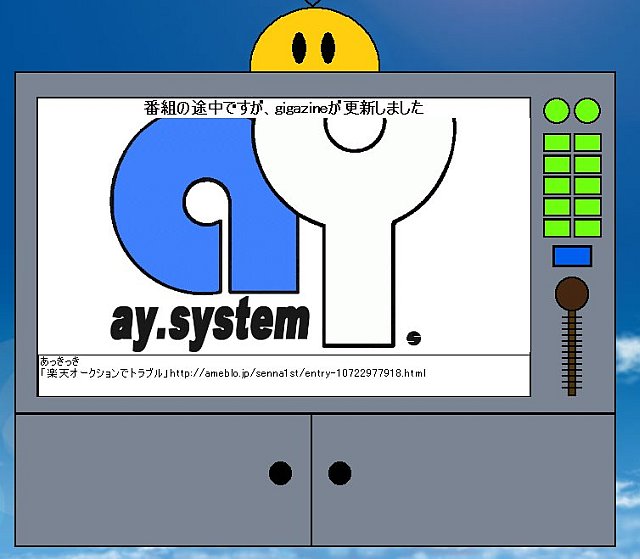
Task: Click the yellow smiley face character
Action: coord(315,41)
